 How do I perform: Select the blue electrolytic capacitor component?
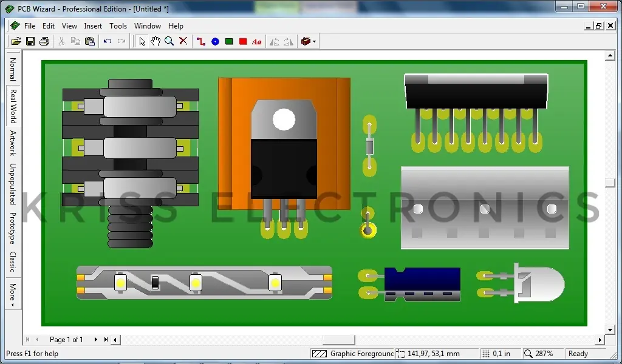click(x=409, y=285)
